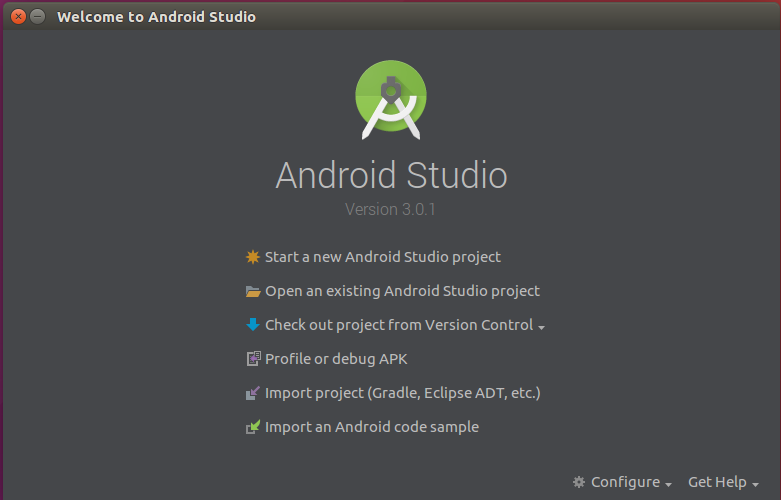Open the Configure dropdown menu
The height and width of the screenshot is (500, 781).
[623, 482]
